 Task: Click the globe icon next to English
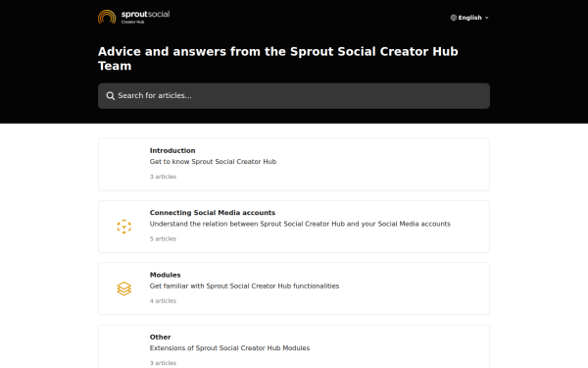tap(454, 18)
